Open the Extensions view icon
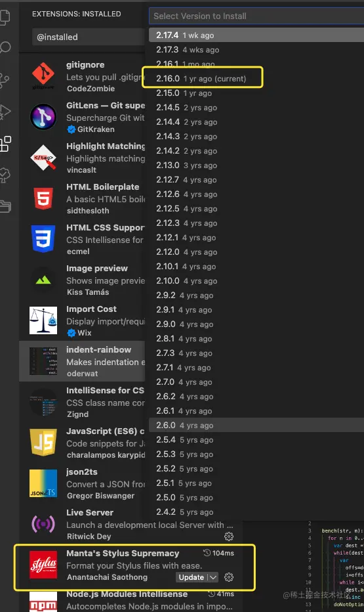364x612 pixels. [5, 144]
